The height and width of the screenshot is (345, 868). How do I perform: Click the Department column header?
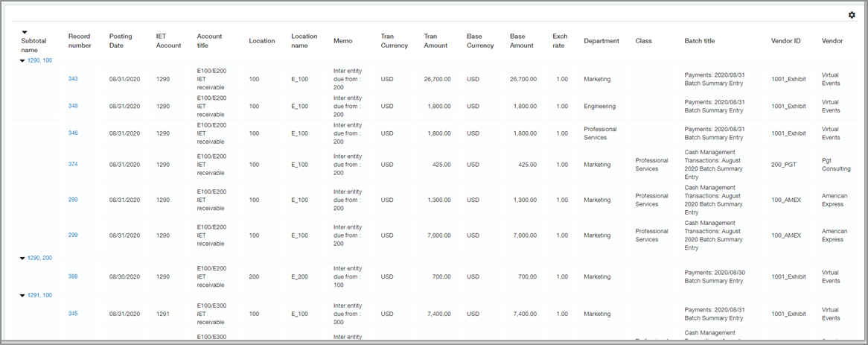601,41
